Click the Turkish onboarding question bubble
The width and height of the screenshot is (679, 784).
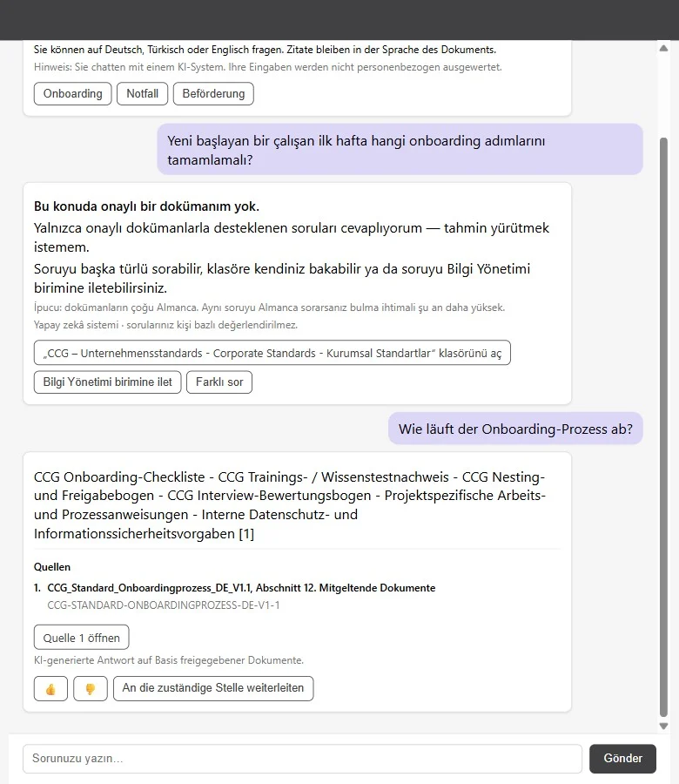[x=400, y=150]
